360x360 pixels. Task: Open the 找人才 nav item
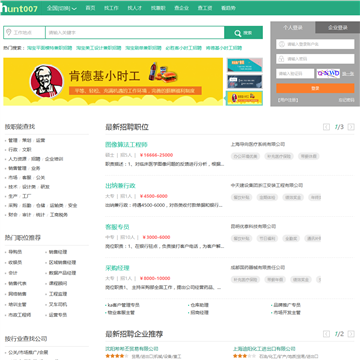pyautogui.click(x=134, y=8)
